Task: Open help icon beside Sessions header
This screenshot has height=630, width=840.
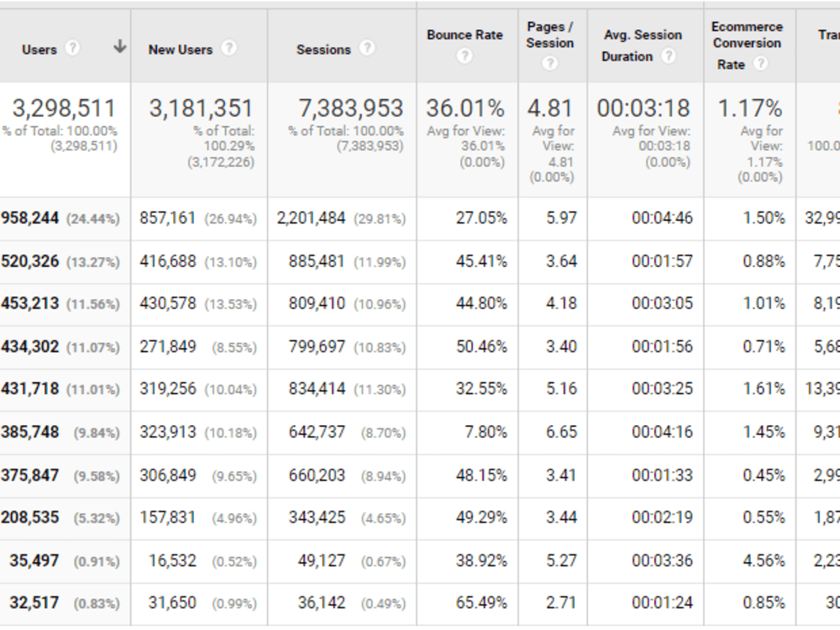Action: click(x=367, y=48)
